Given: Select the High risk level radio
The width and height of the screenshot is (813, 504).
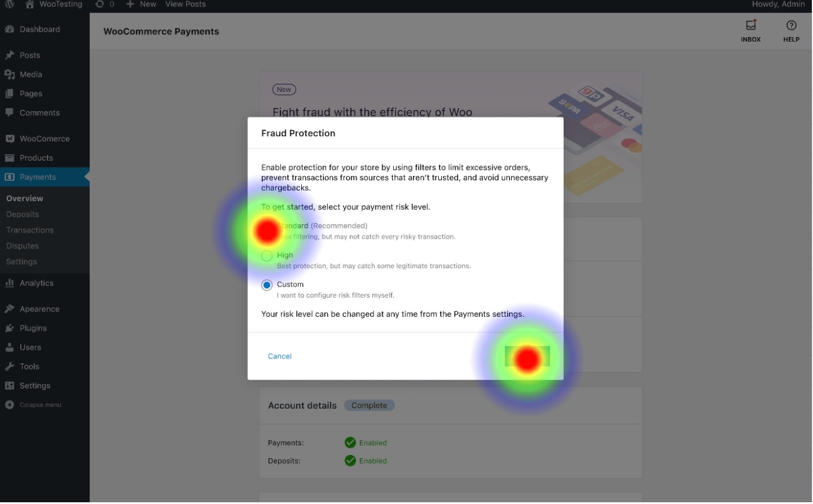Looking at the screenshot, I should coord(267,256).
